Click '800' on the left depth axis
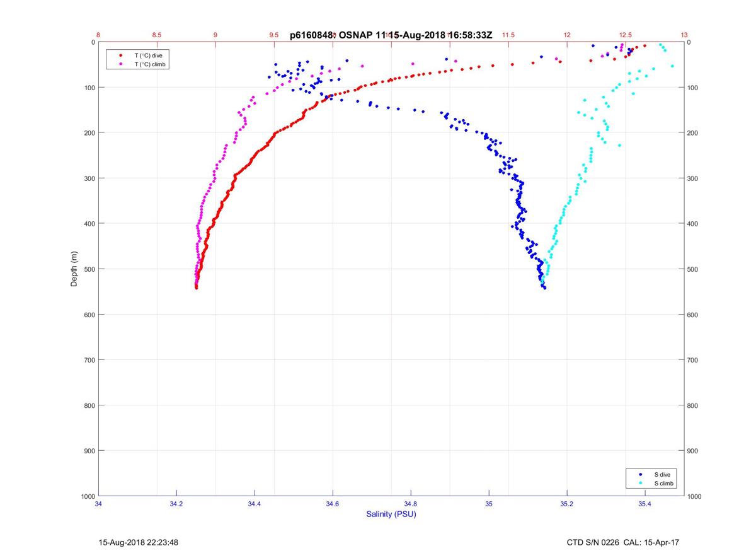Screen dimensions: 756x558 pyautogui.click(x=89, y=405)
